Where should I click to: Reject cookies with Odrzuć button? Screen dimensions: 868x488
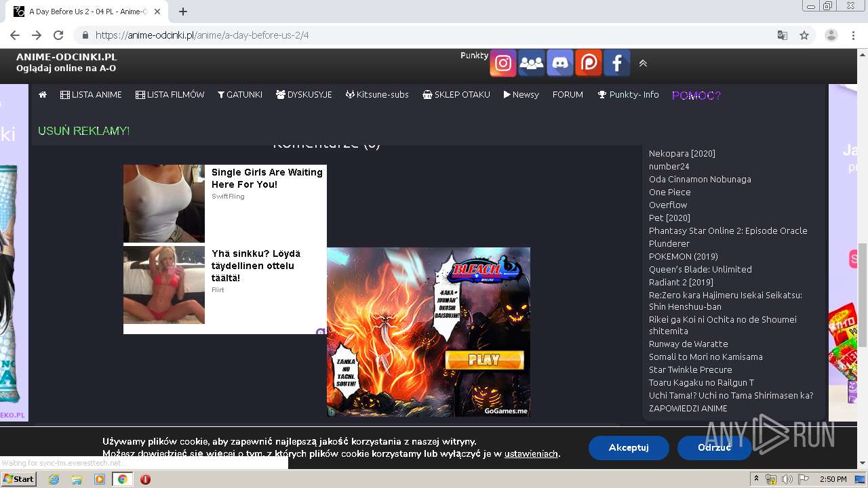714,448
